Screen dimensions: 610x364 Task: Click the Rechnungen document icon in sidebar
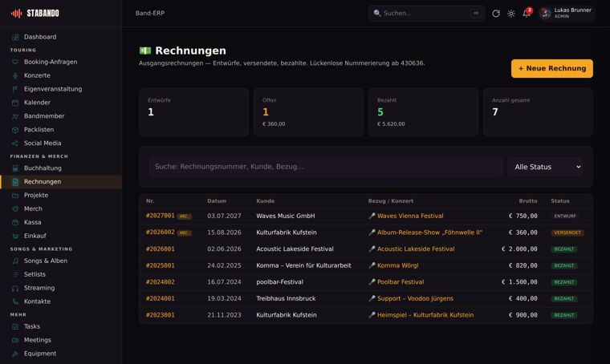pos(15,182)
